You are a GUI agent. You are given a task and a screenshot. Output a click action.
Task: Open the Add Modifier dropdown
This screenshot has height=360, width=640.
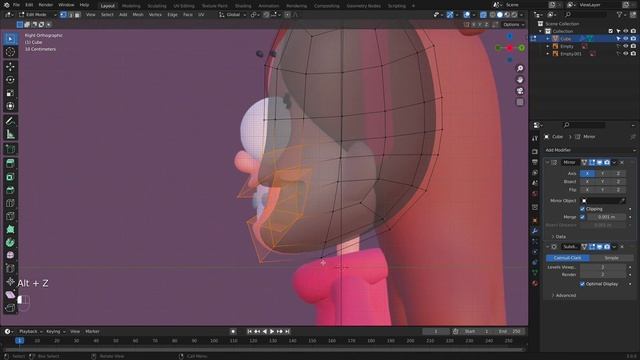pyautogui.click(x=590, y=150)
